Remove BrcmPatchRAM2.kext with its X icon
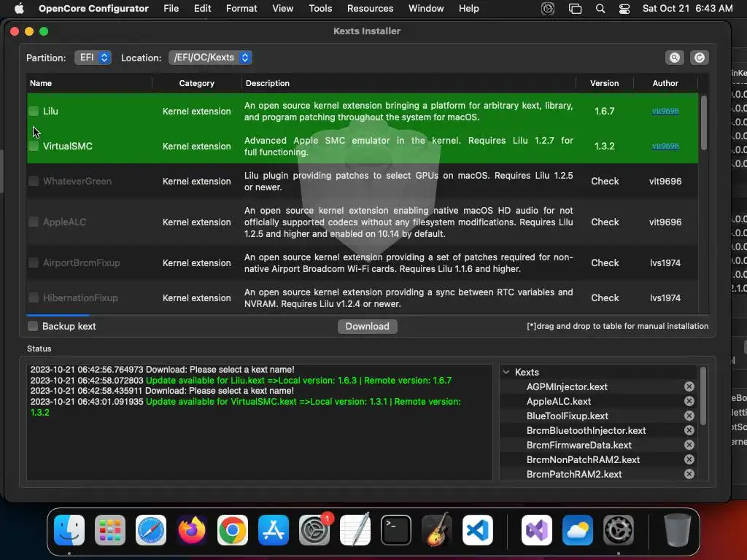Screen dimensions: 747x560 click(x=689, y=474)
